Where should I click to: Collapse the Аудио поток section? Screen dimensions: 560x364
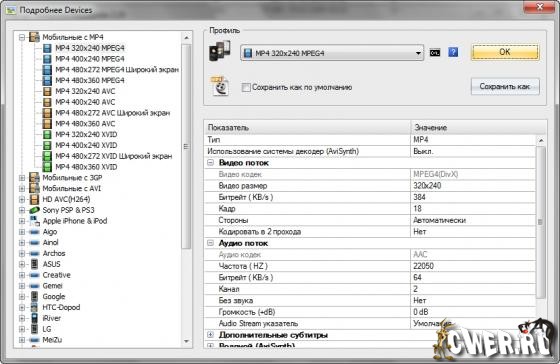[210, 243]
